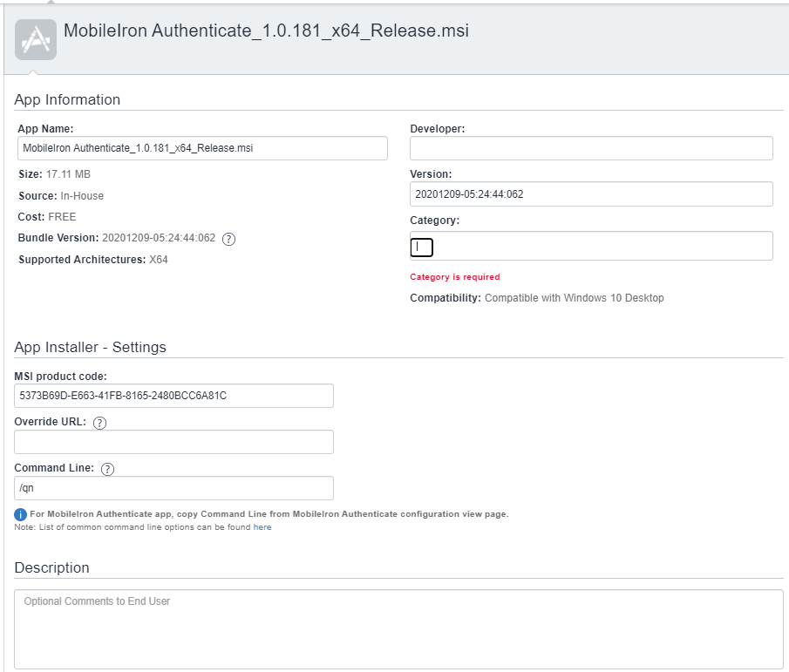Click the Override URL text box
This screenshot has width=789, height=672.
point(174,442)
